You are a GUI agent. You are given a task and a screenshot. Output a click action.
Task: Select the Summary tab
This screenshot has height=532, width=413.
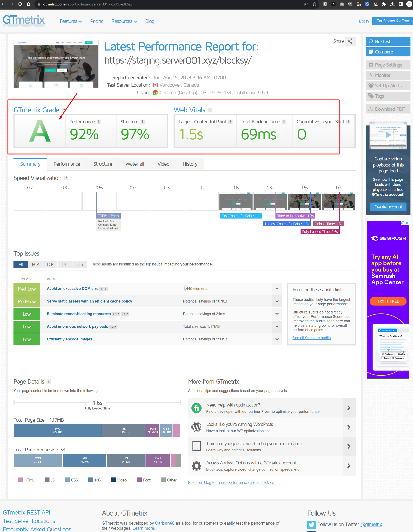[30, 164]
